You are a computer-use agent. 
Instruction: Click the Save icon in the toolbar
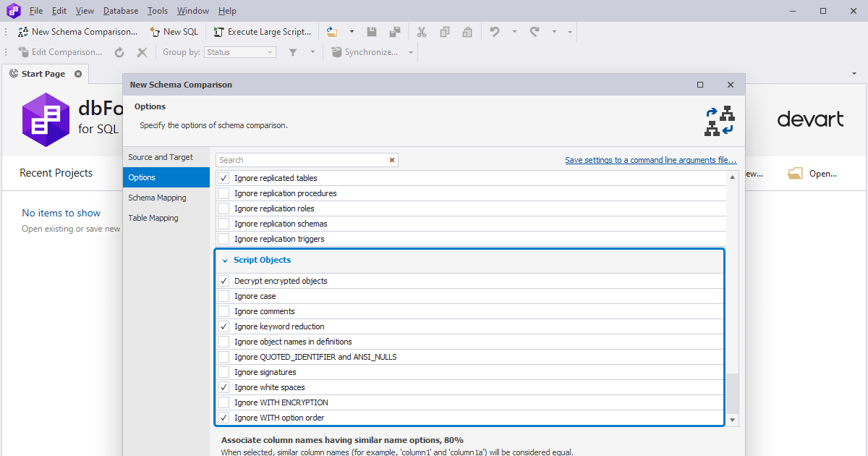tap(371, 31)
